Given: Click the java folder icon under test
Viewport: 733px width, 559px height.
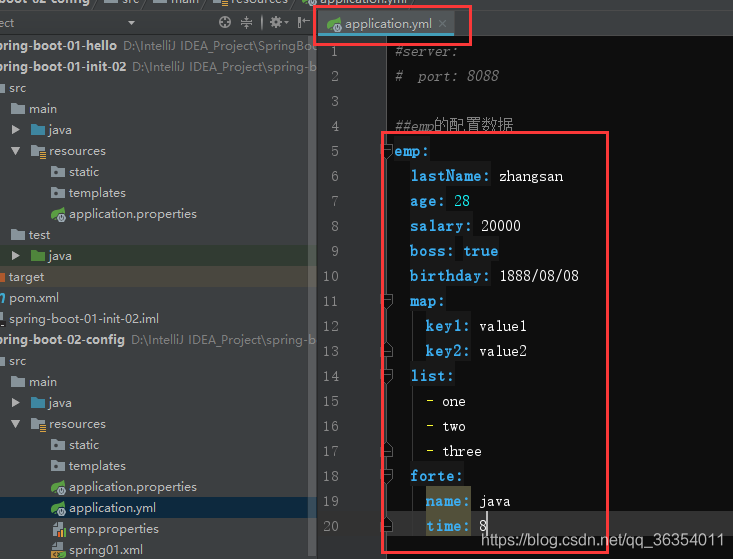Looking at the screenshot, I should tap(38, 256).
